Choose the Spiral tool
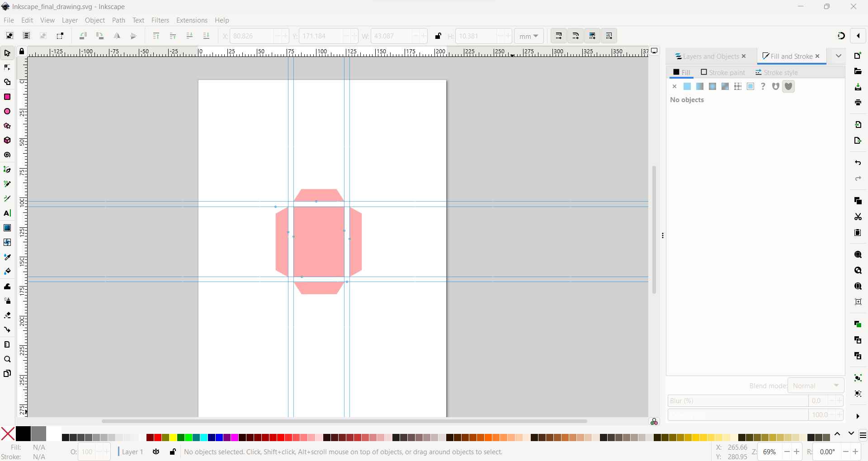The image size is (868, 461). click(x=7, y=155)
